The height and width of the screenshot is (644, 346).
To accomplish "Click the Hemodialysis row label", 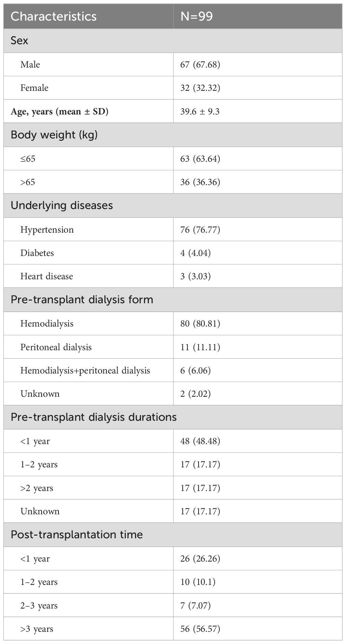I will click(x=47, y=324).
